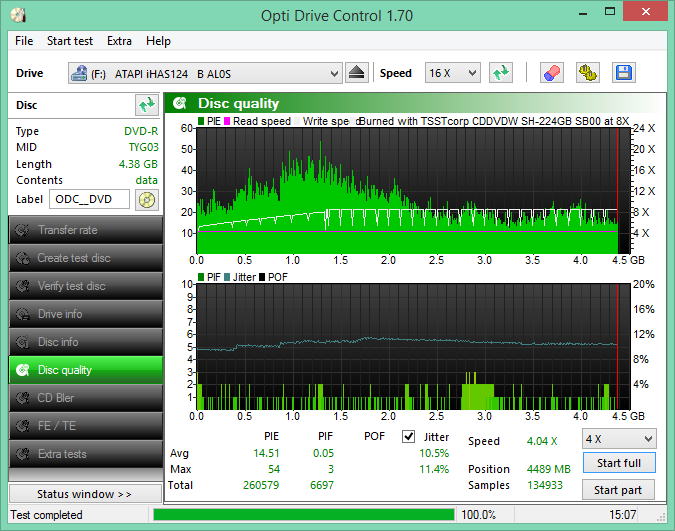Open the Extra tests page

(x=86, y=454)
